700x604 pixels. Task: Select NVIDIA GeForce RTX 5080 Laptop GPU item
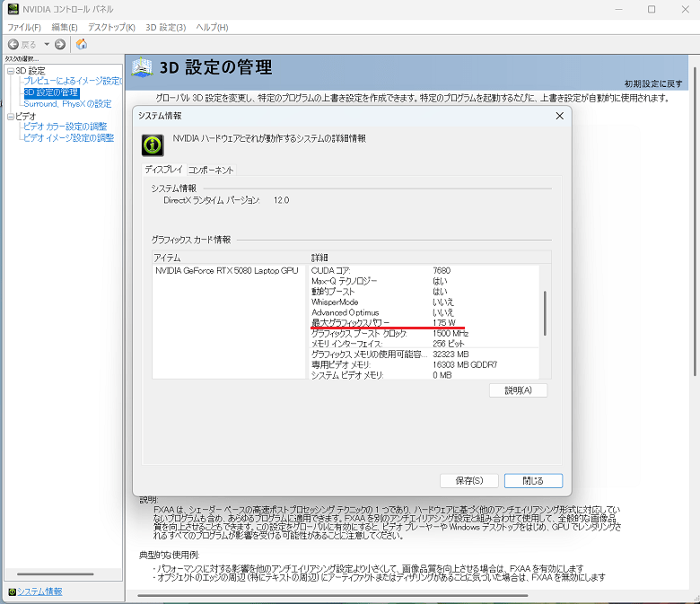coord(226,270)
